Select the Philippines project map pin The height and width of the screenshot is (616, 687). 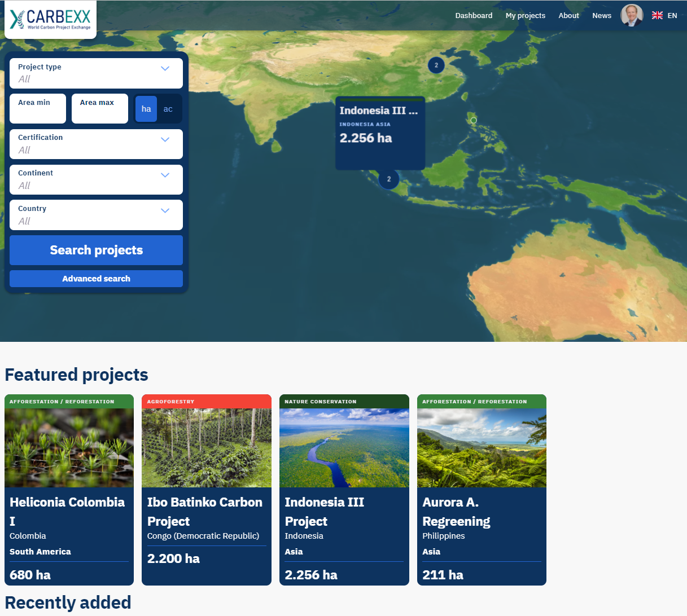click(x=474, y=120)
